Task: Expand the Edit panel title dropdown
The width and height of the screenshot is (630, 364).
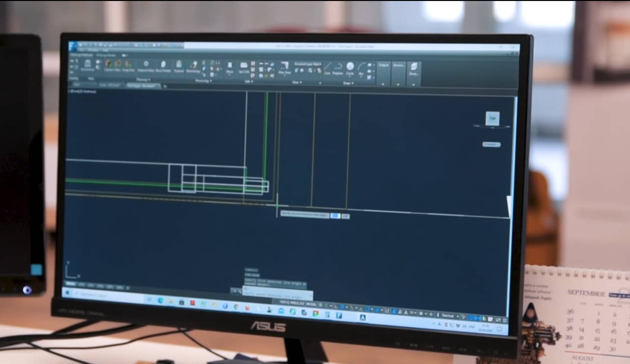Action: (249, 81)
